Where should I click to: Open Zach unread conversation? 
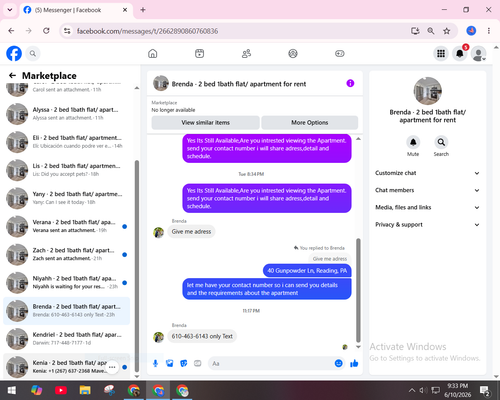pos(67,254)
